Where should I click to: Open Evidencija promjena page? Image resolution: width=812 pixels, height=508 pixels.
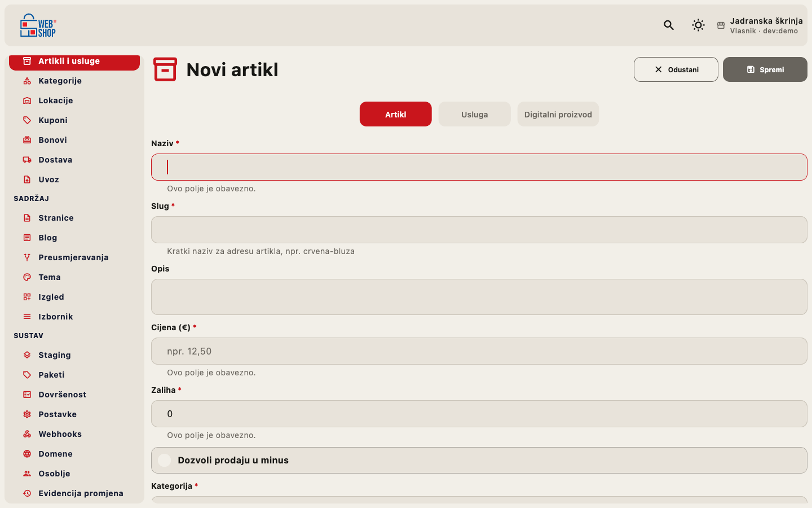click(74, 493)
